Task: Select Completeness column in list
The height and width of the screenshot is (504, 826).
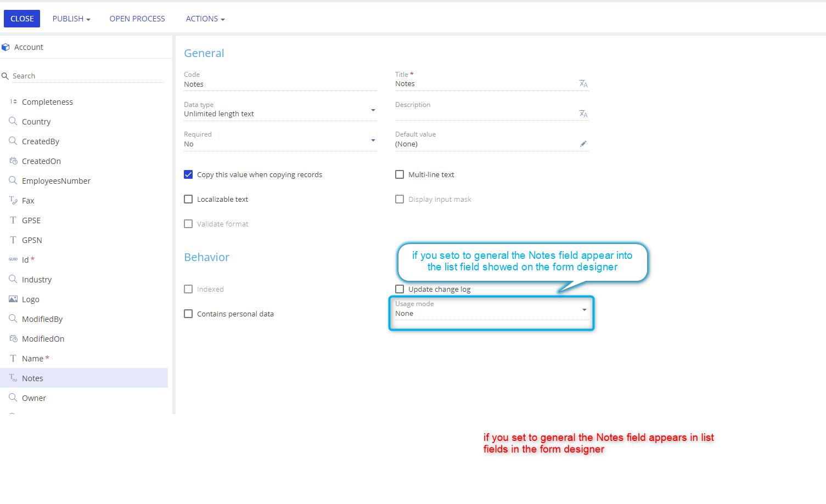Action: pyautogui.click(x=84, y=101)
